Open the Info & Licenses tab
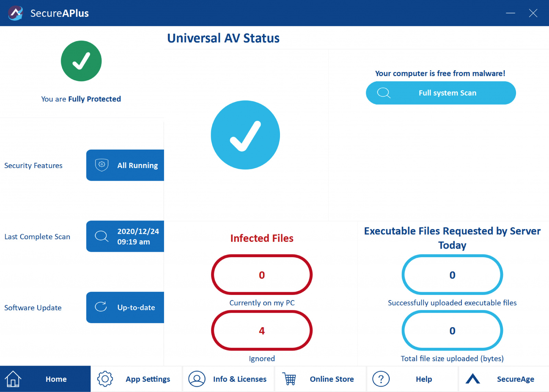Viewport: 549px width, 392px height. click(229, 379)
